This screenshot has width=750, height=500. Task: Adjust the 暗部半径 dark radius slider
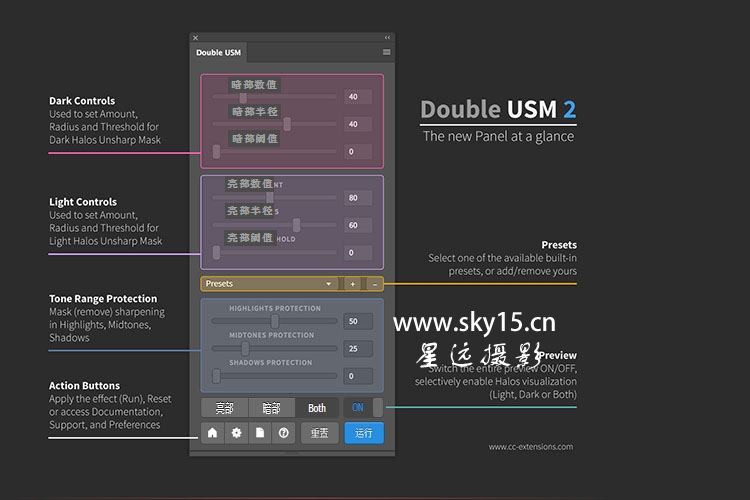(275, 124)
